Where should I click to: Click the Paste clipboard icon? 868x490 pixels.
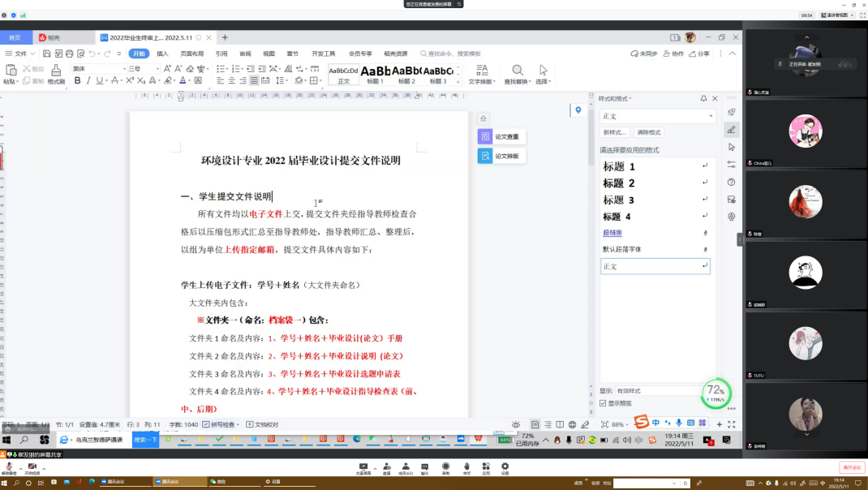click(x=11, y=70)
